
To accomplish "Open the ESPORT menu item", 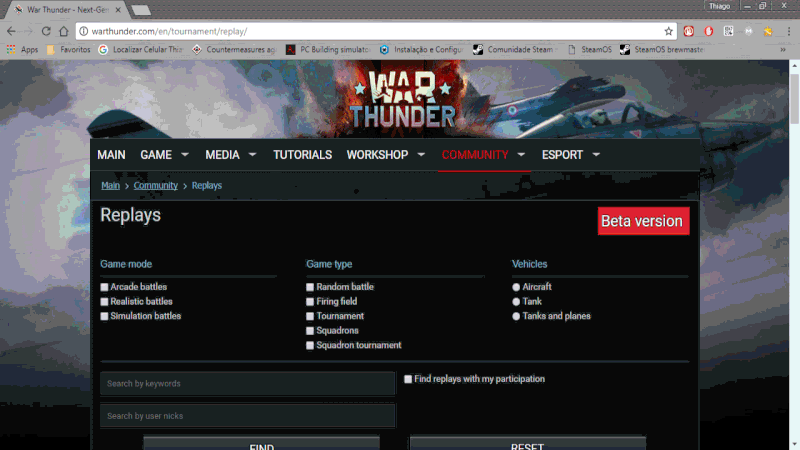I will [562, 155].
